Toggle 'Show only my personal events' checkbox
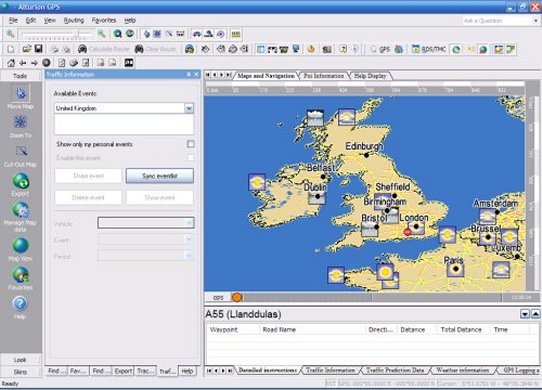This screenshot has height=390, width=542. click(x=190, y=144)
